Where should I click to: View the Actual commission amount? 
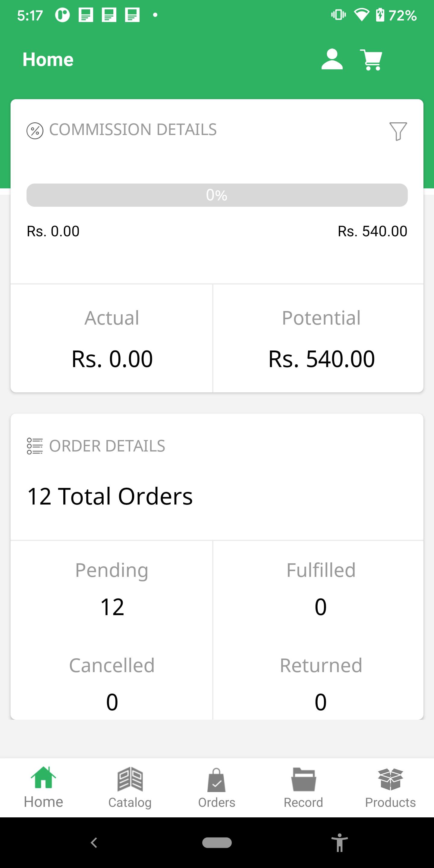(112, 359)
